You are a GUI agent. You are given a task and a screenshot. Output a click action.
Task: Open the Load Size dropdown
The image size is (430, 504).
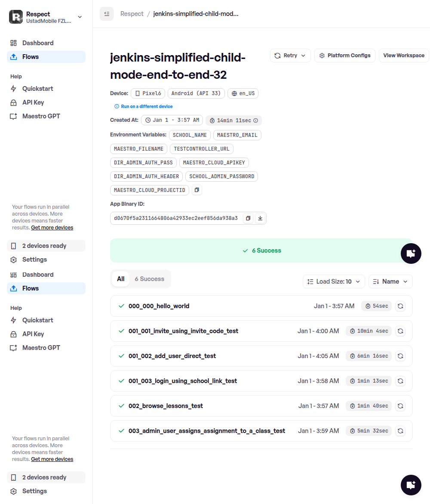pos(334,281)
